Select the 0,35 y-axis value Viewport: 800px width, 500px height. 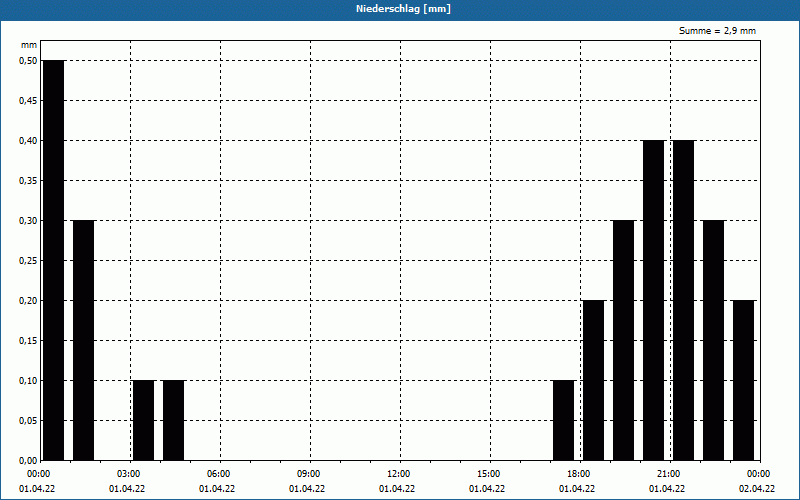[x=28, y=181]
